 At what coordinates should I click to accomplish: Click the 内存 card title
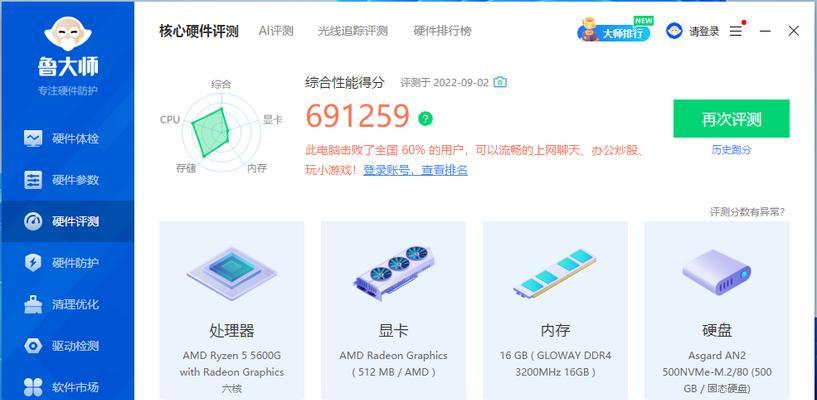tap(555, 330)
